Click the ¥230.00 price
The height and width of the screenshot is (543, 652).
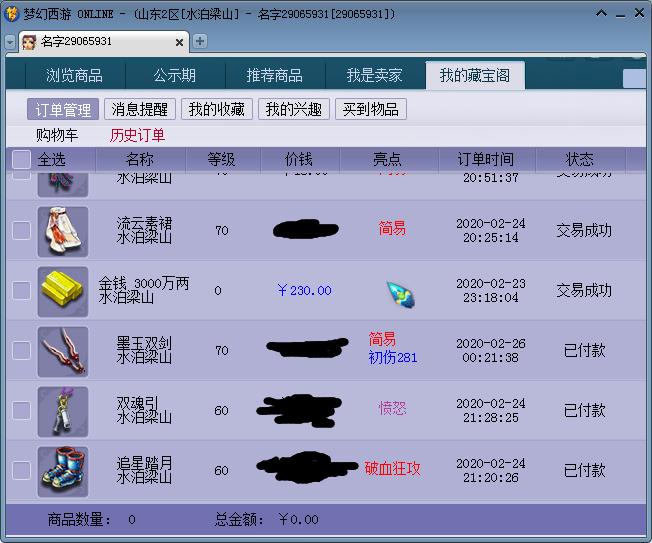(305, 290)
